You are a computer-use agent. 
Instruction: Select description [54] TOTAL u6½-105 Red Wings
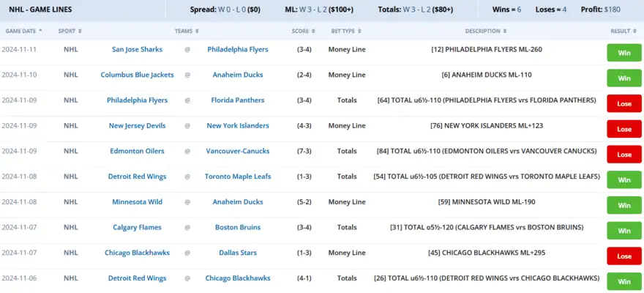click(486, 177)
